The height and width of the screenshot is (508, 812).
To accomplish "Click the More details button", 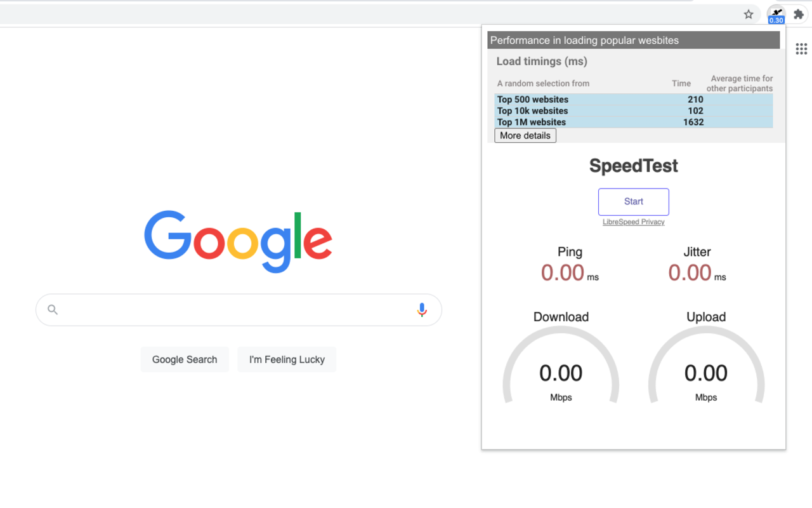I will point(525,135).
